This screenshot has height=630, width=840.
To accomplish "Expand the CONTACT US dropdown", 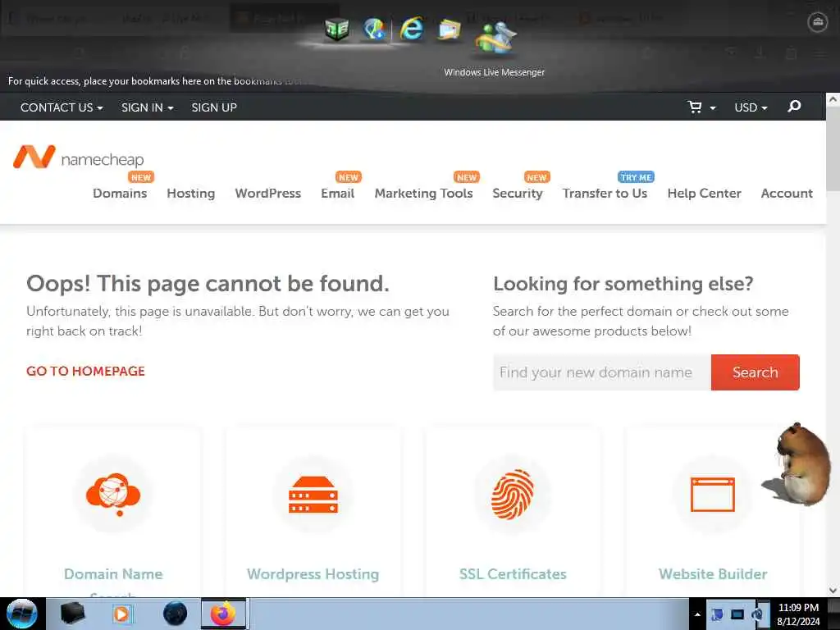I will (62, 107).
